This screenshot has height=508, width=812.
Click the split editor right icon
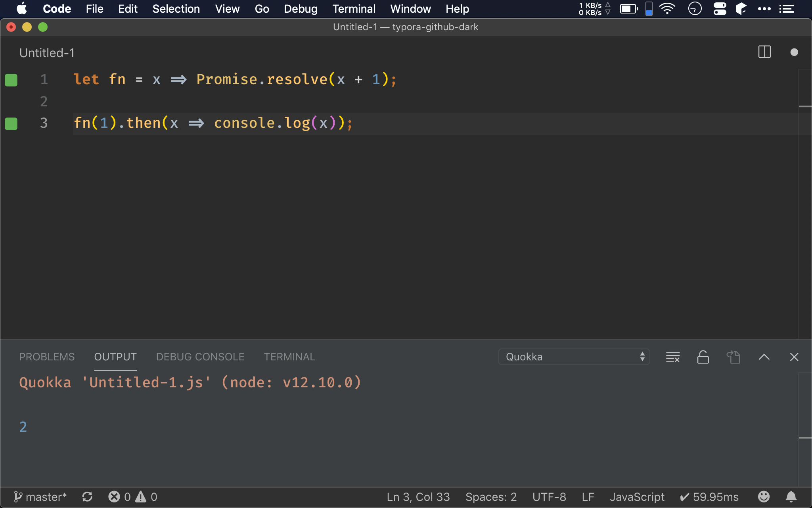pos(764,52)
